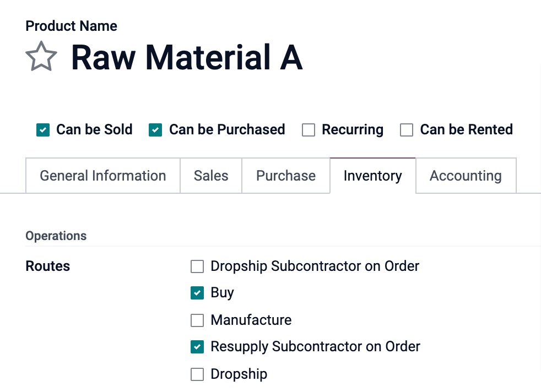Click the Recurring label text

point(353,130)
